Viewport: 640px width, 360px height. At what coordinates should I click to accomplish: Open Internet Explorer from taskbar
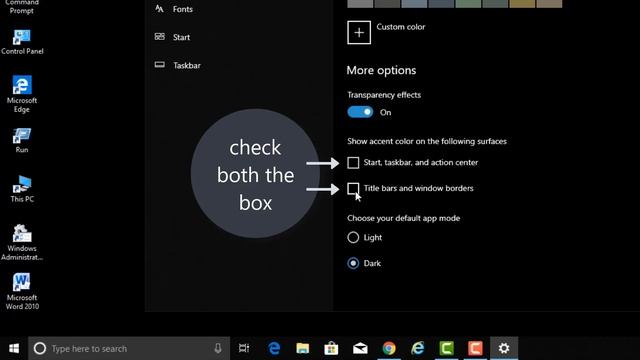tap(418, 348)
